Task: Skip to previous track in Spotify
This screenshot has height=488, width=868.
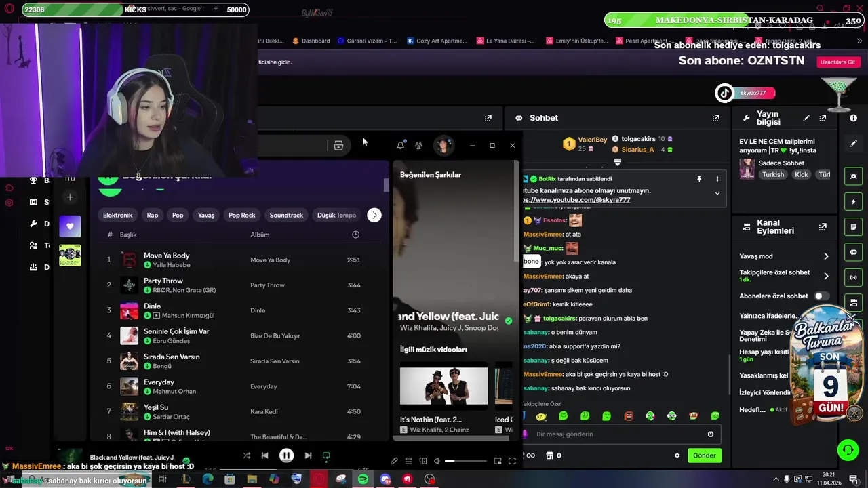Action: (x=265, y=456)
